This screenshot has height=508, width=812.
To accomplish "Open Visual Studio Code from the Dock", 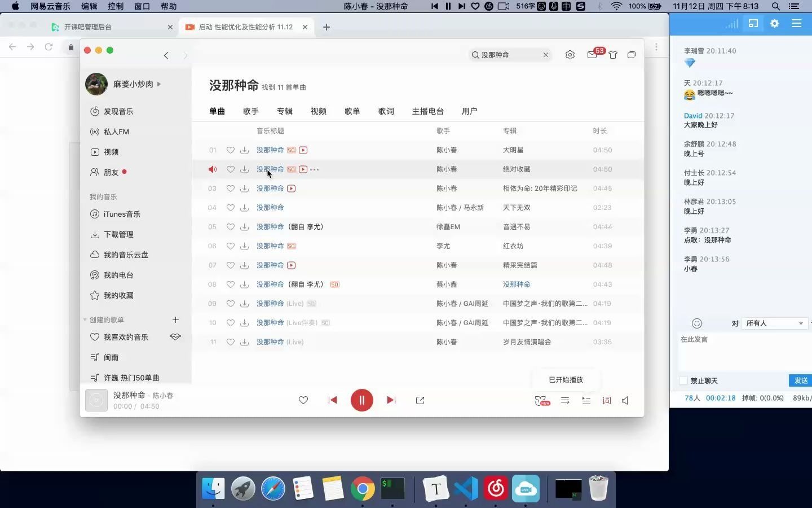I will pos(466,489).
